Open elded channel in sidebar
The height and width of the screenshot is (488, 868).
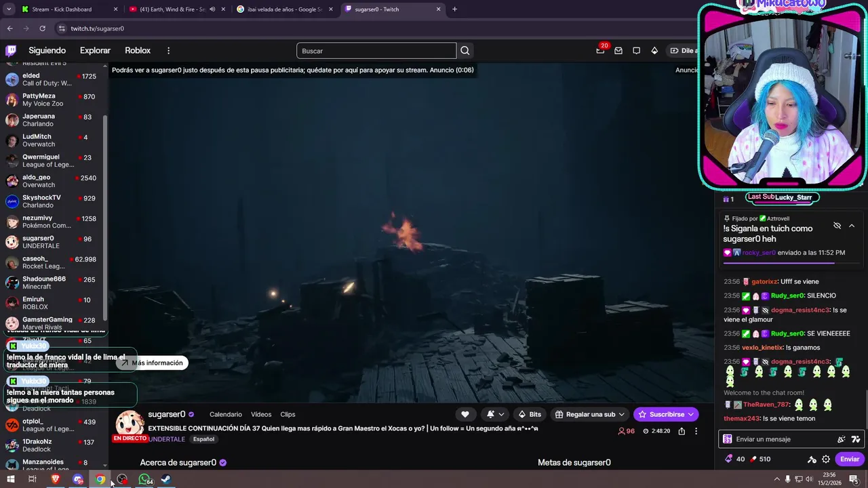53,79
